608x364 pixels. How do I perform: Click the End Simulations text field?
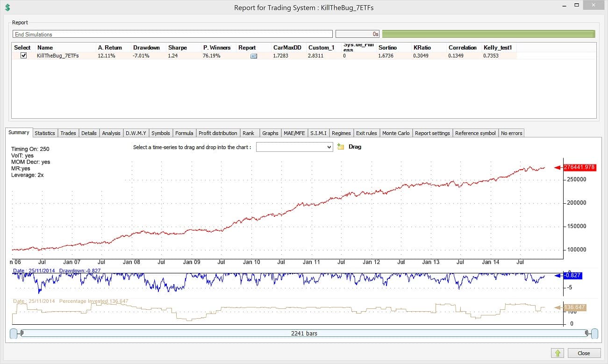coord(172,34)
